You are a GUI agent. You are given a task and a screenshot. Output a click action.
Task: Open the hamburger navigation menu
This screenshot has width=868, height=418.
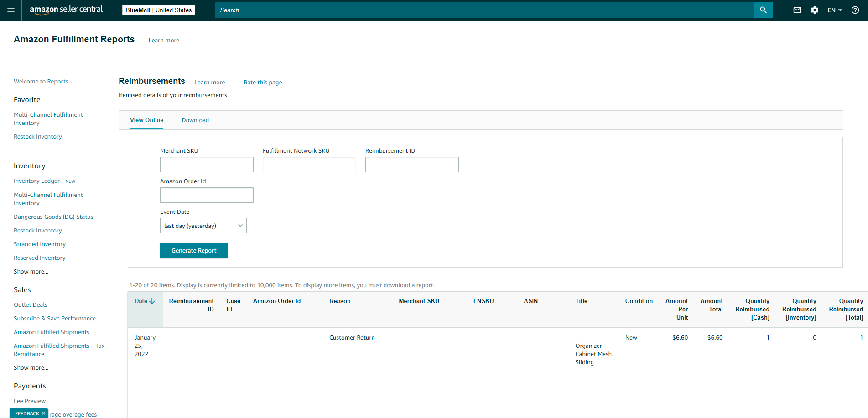pyautogui.click(x=11, y=10)
